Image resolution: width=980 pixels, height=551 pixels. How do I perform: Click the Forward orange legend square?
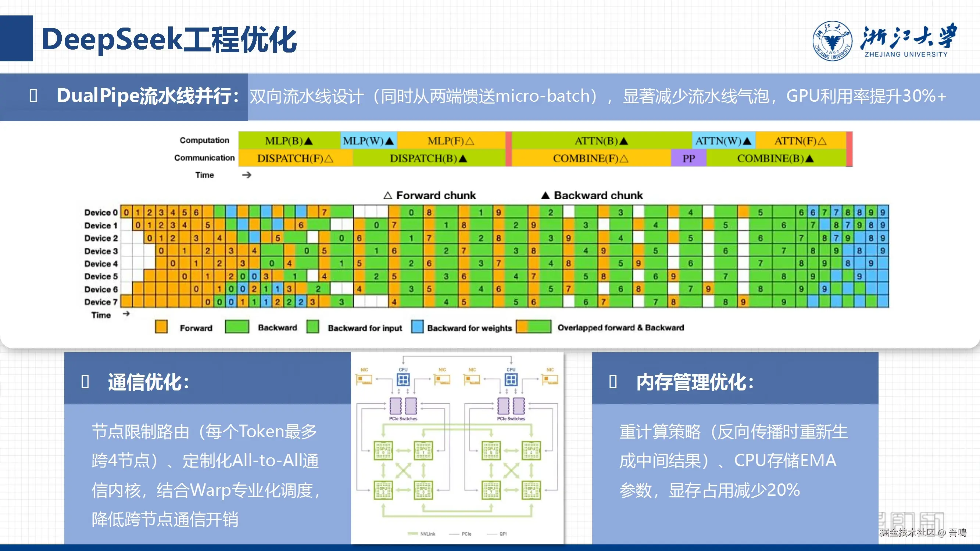coord(161,326)
